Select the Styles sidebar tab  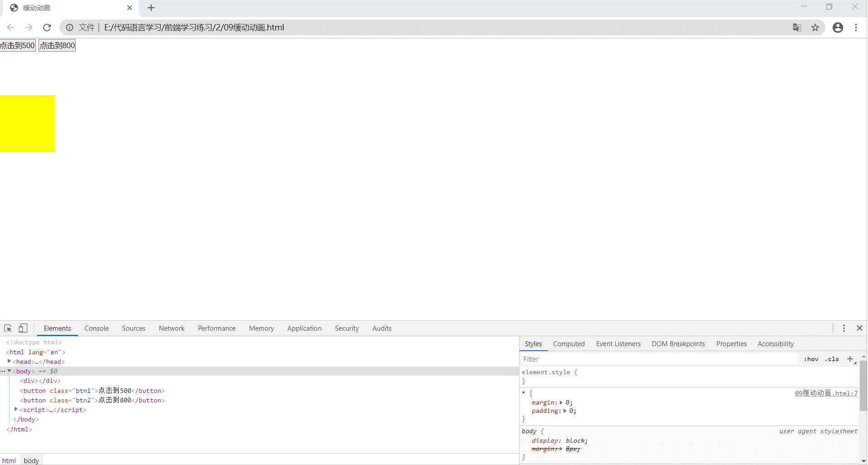click(533, 344)
